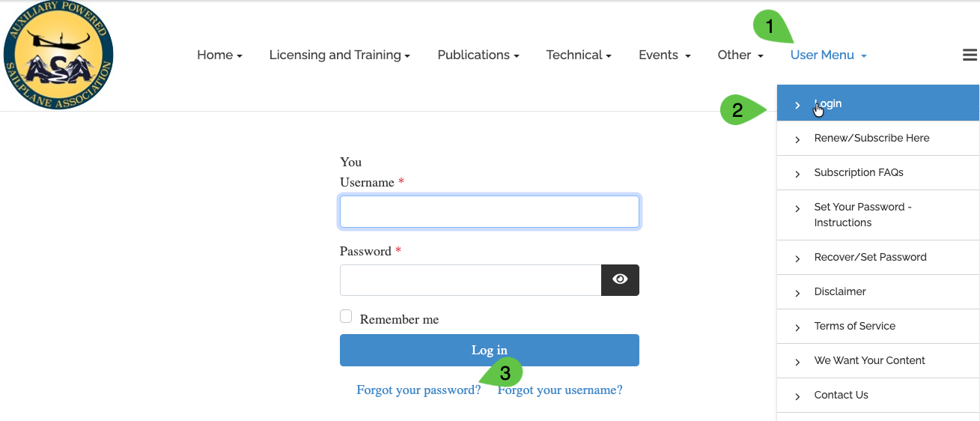Click Forgot your username link
Screen dimensions: 980x421
(560, 390)
